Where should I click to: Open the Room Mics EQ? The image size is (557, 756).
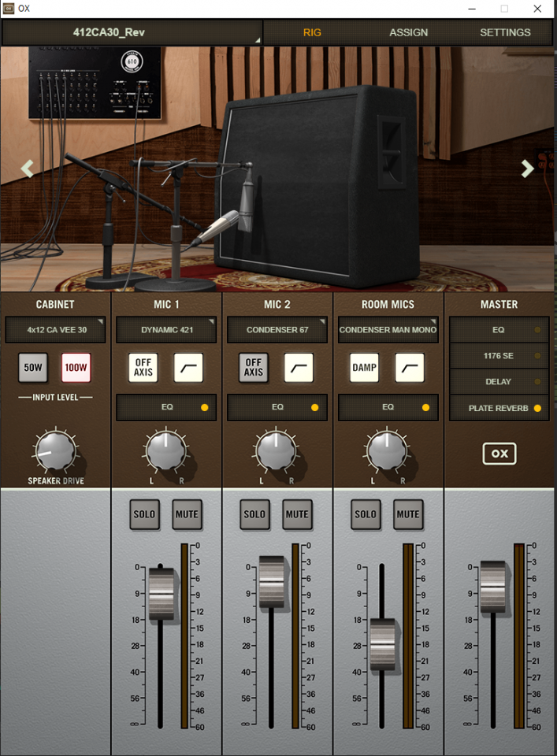388,407
